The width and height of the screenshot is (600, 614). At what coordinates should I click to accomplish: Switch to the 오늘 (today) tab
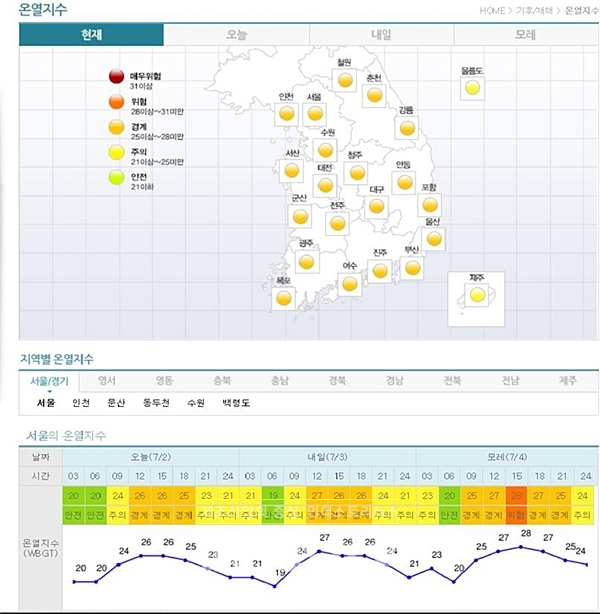[x=237, y=35]
